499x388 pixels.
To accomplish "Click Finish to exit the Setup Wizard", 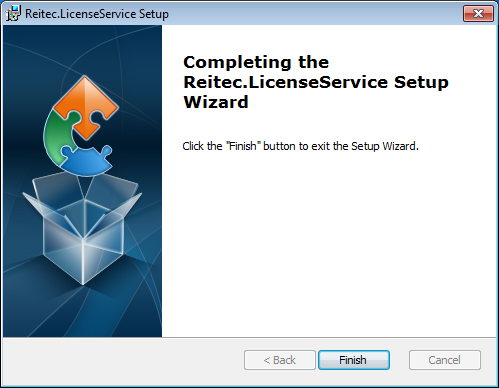I will click(x=354, y=360).
